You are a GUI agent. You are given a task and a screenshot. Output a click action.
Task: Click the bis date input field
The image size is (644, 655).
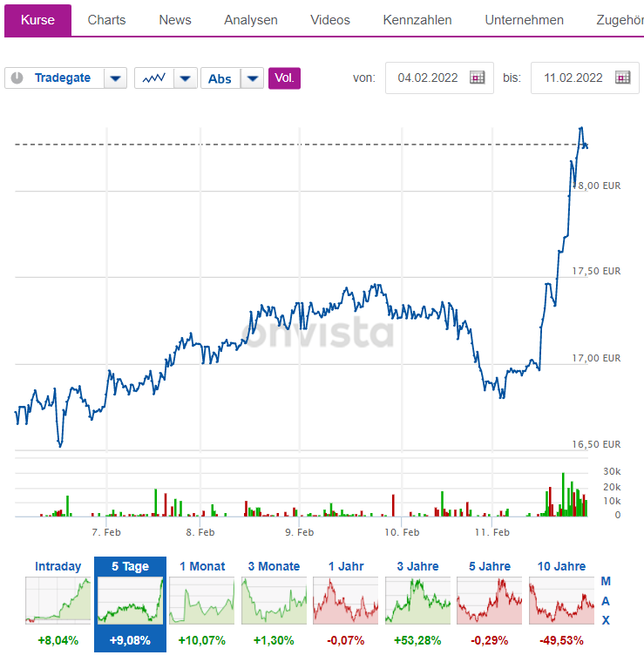pos(573,78)
